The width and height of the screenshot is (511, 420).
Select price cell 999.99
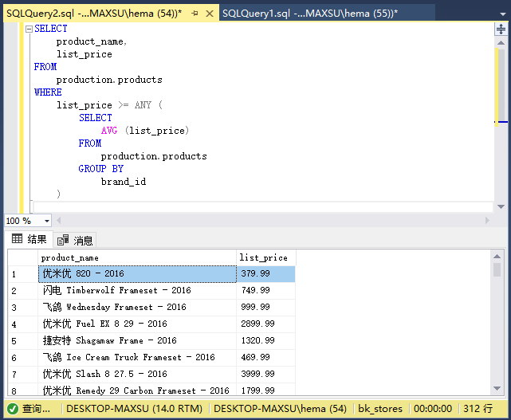(x=266, y=308)
